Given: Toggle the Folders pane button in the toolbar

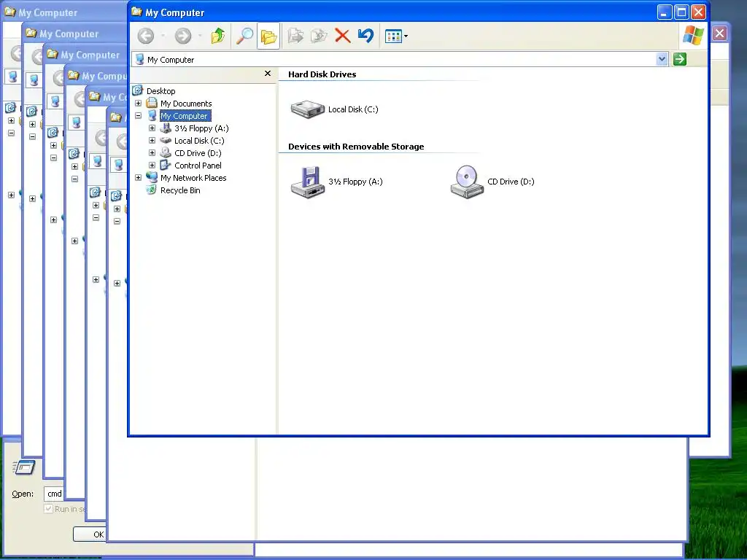Looking at the screenshot, I should [x=268, y=36].
